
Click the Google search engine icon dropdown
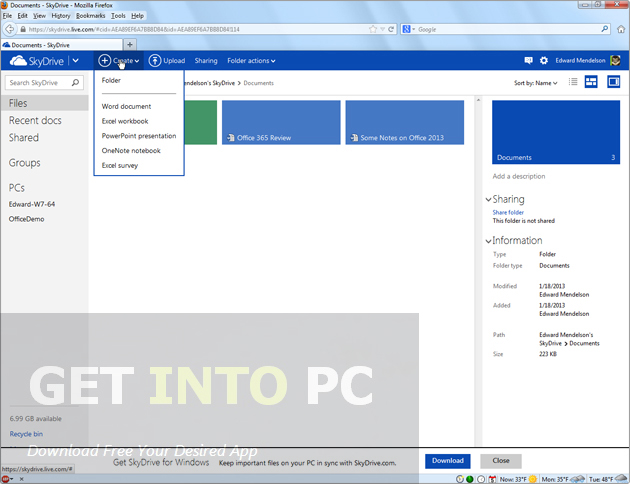(x=408, y=29)
